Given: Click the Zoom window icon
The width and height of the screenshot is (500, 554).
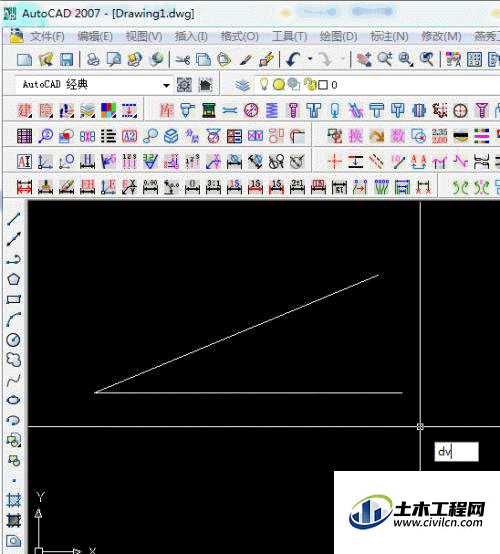Looking at the screenshot, I should pos(406,59).
